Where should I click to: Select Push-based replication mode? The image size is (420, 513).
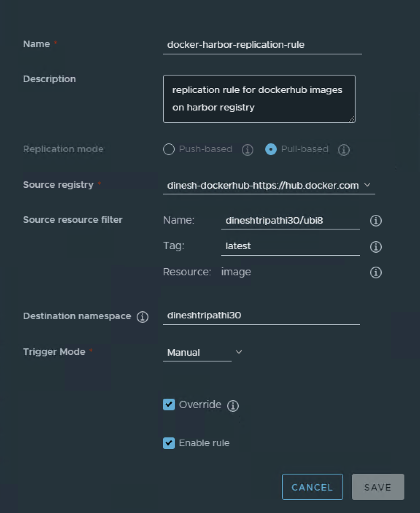(x=169, y=149)
